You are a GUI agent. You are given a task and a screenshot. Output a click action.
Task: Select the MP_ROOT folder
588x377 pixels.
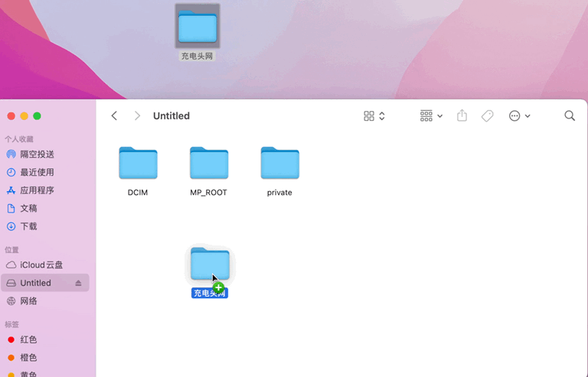coord(209,171)
